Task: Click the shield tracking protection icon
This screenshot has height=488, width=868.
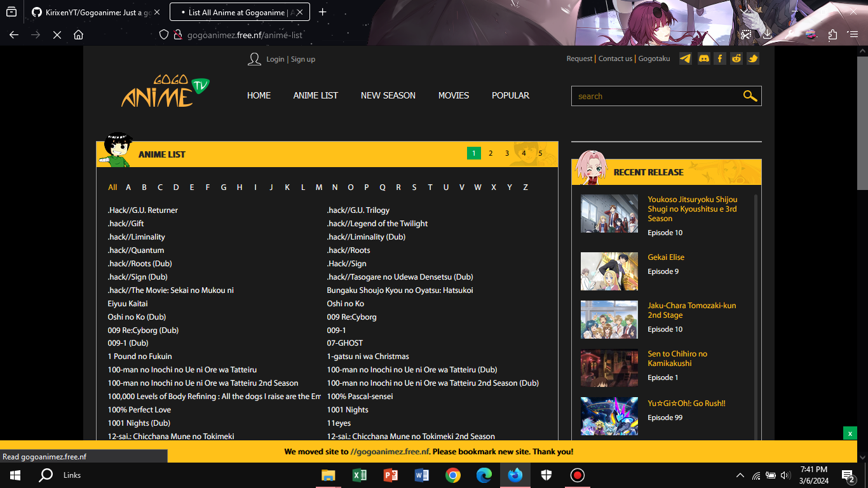Action: pos(163,35)
